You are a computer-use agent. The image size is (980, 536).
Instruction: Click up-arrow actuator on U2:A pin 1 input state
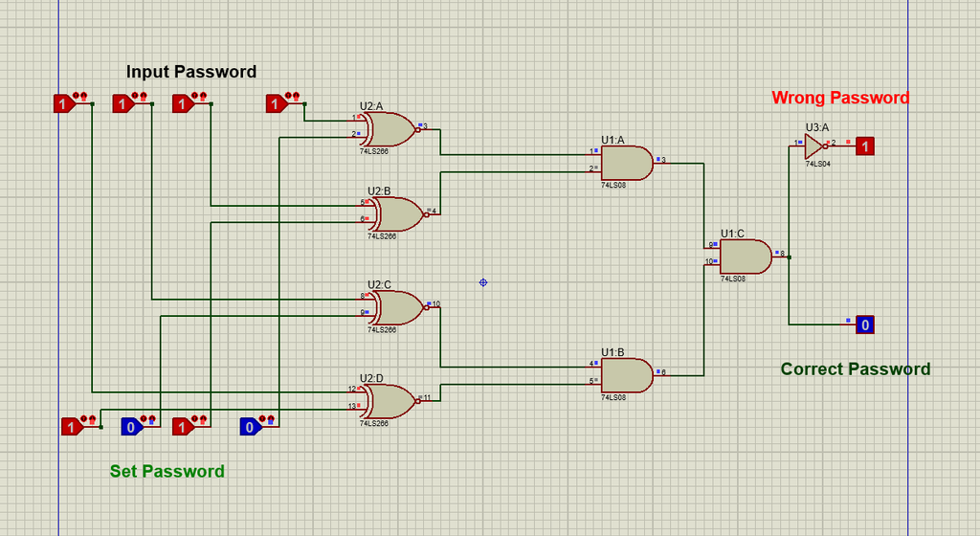(288, 97)
